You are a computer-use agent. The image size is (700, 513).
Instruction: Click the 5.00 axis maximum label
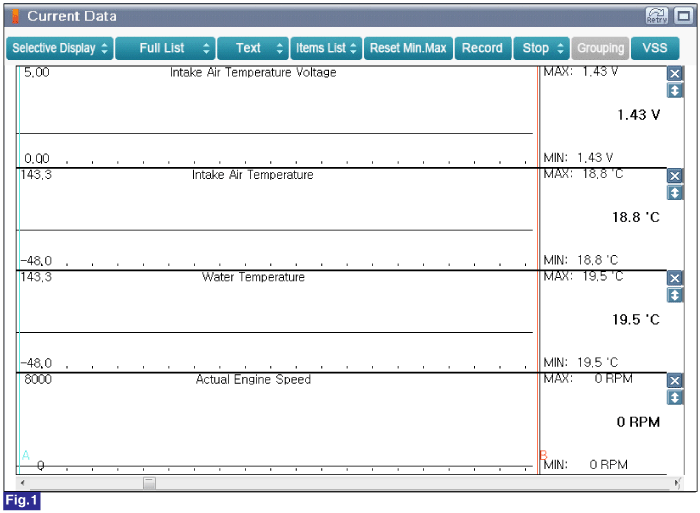[x=37, y=72]
